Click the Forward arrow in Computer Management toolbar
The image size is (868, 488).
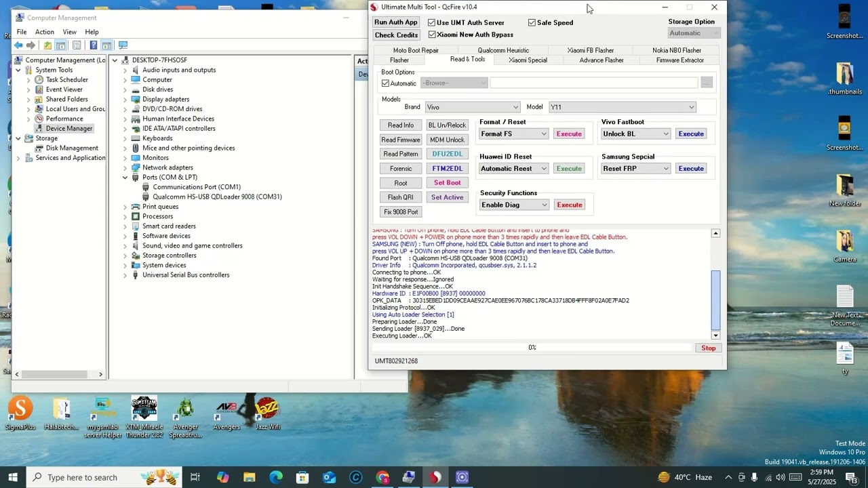tap(31, 45)
